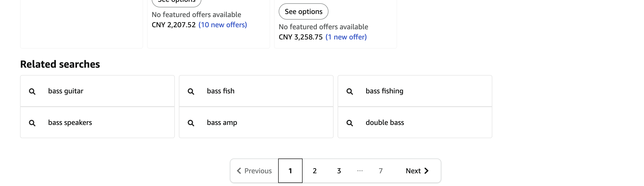Image resolution: width=644 pixels, height=186 pixels.
Task: Search for double bass from related searches
Action: [x=384, y=122]
